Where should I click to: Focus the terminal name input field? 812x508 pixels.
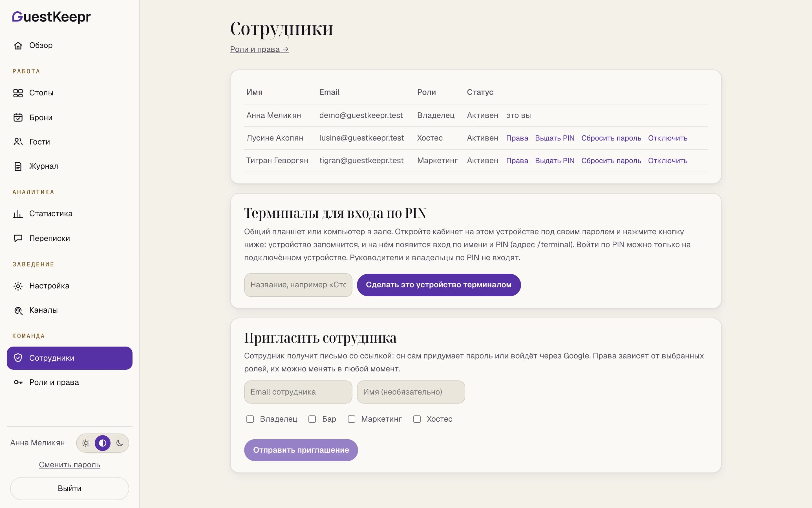click(x=298, y=285)
